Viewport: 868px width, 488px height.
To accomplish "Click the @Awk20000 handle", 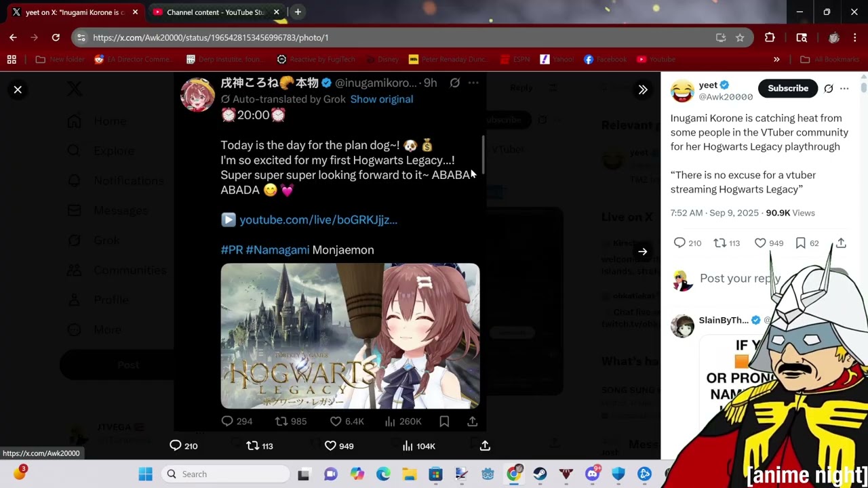I will (726, 97).
